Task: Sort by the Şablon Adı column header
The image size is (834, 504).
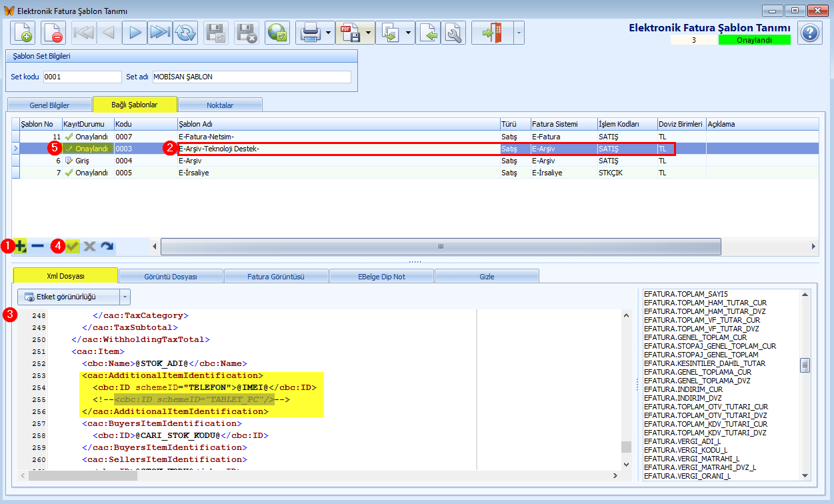Action: pos(338,124)
